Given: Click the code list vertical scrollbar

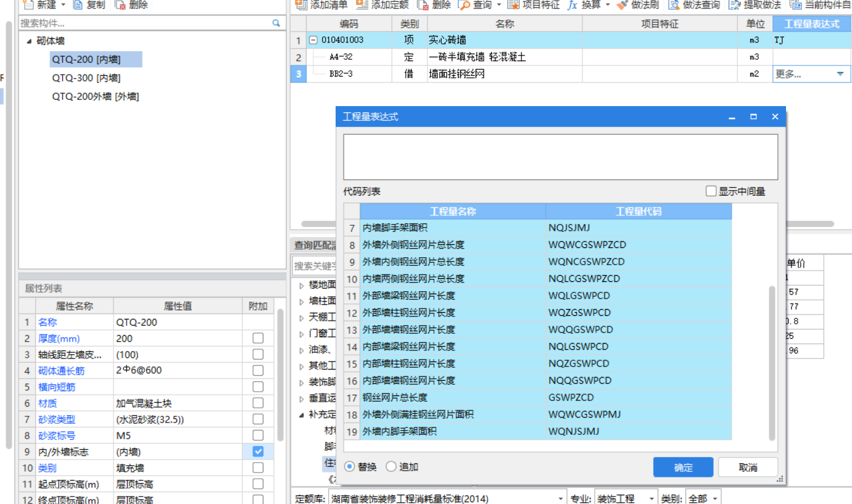Looking at the screenshot, I should [772, 363].
